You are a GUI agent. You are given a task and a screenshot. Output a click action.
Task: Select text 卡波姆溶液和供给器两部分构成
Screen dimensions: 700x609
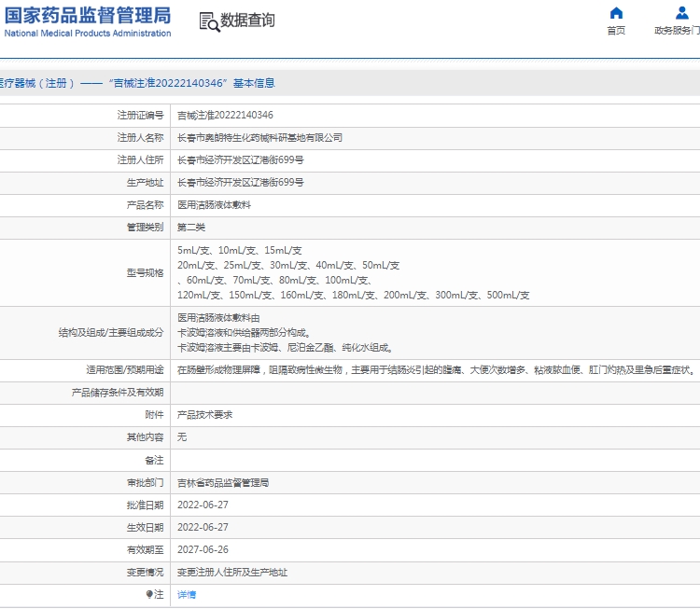244,333
